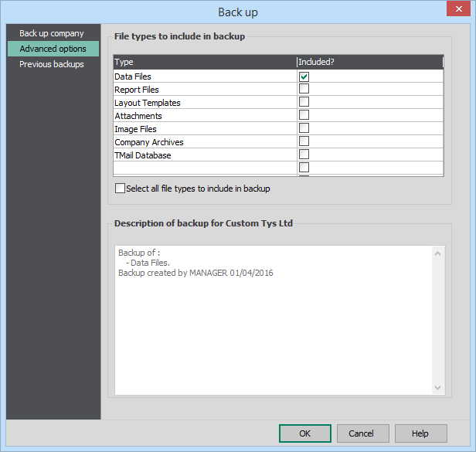Tick the TMail Database checkbox
This screenshot has height=452, width=476.
click(304, 155)
